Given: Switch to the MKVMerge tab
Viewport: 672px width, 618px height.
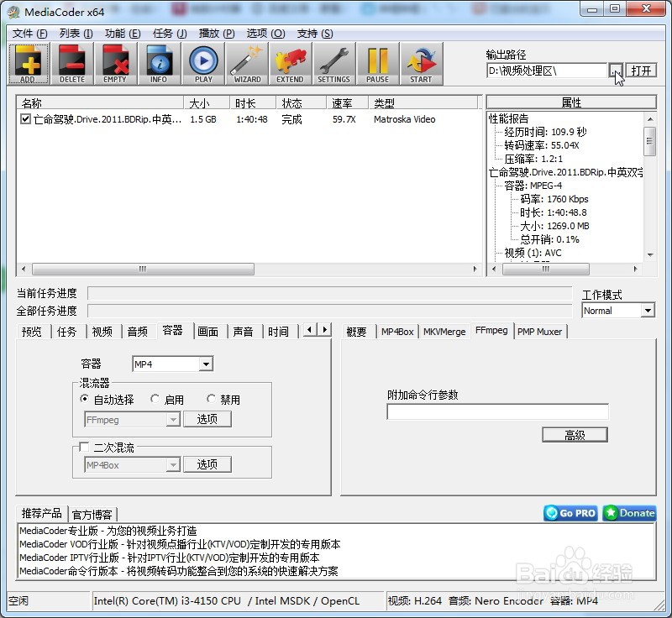Looking at the screenshot, I should coord(444,332).
